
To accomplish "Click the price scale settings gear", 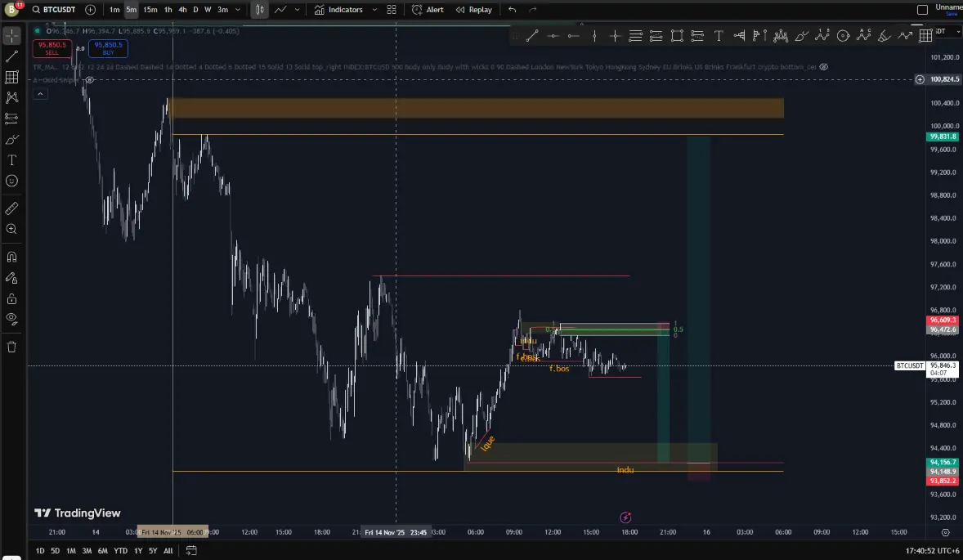I will pyautogui.click(x=945, y=532).
